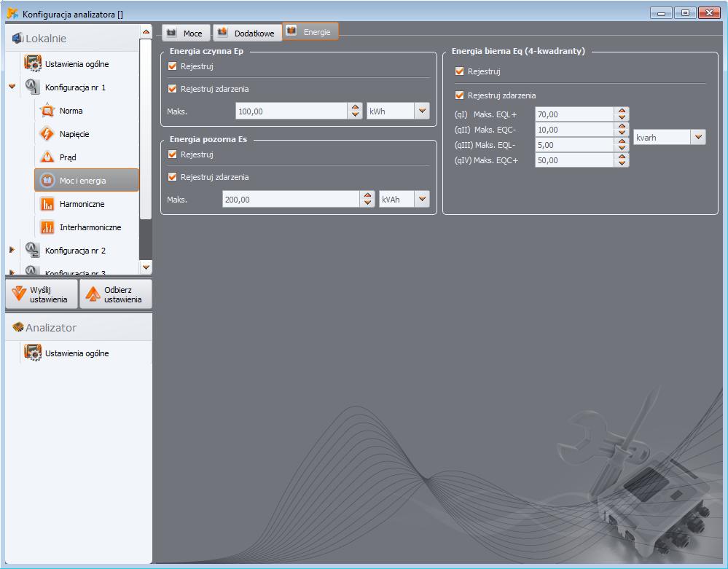Click the (qI) Maks. EQL+ value field

point(574,114)
